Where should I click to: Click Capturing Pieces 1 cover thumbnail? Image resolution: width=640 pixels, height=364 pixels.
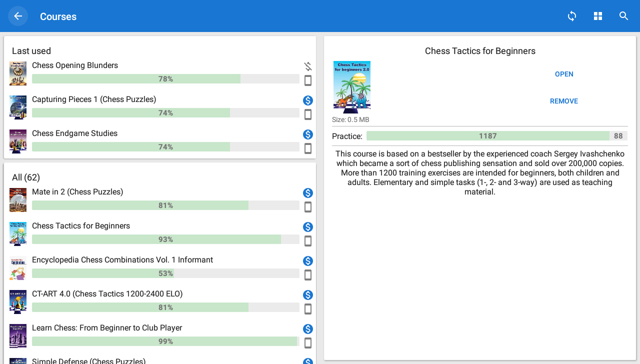click(x=18, y=107)
